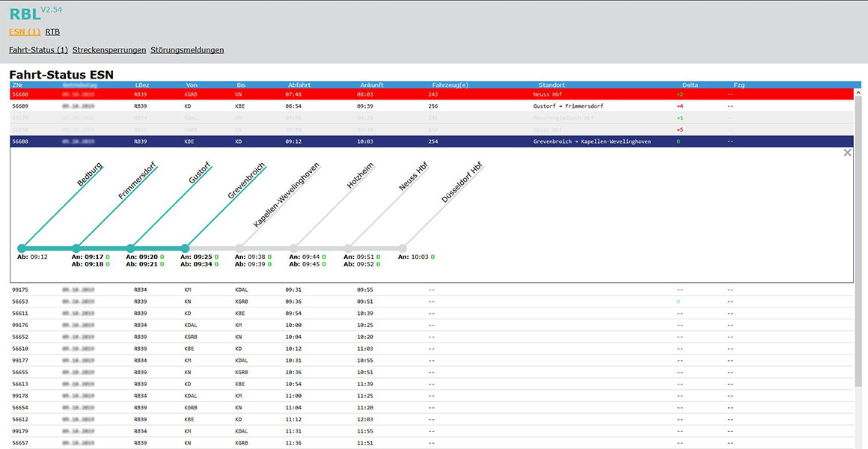Open the Fahrt-Status (1) tab
This screenshot has height=449, width=868.
click(38, 50)
